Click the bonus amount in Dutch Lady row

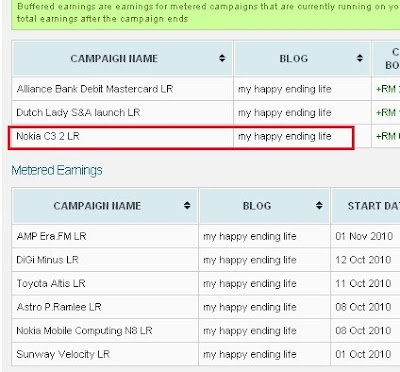388,113
